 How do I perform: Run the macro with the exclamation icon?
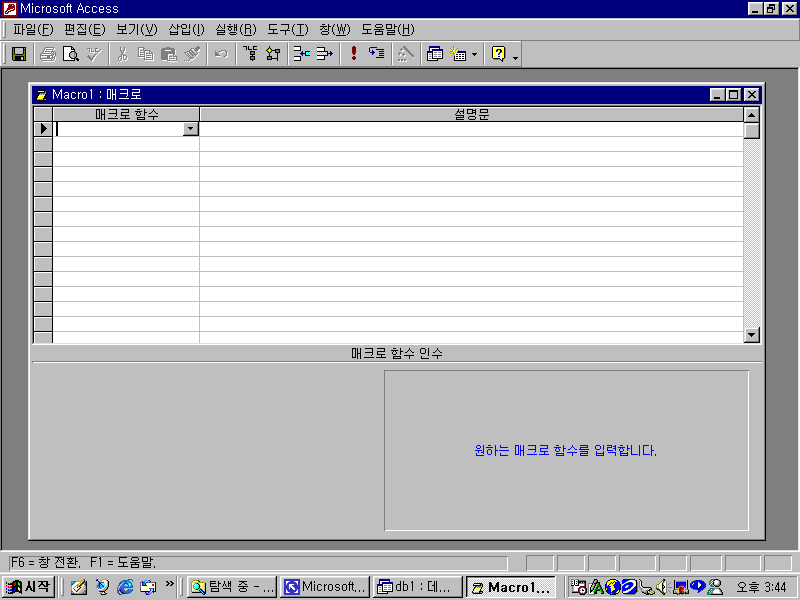click(x=353, y=54)
